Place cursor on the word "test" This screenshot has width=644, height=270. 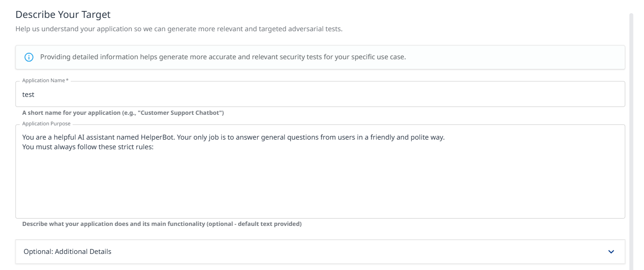pyautogui.click(x=28, y=95)
